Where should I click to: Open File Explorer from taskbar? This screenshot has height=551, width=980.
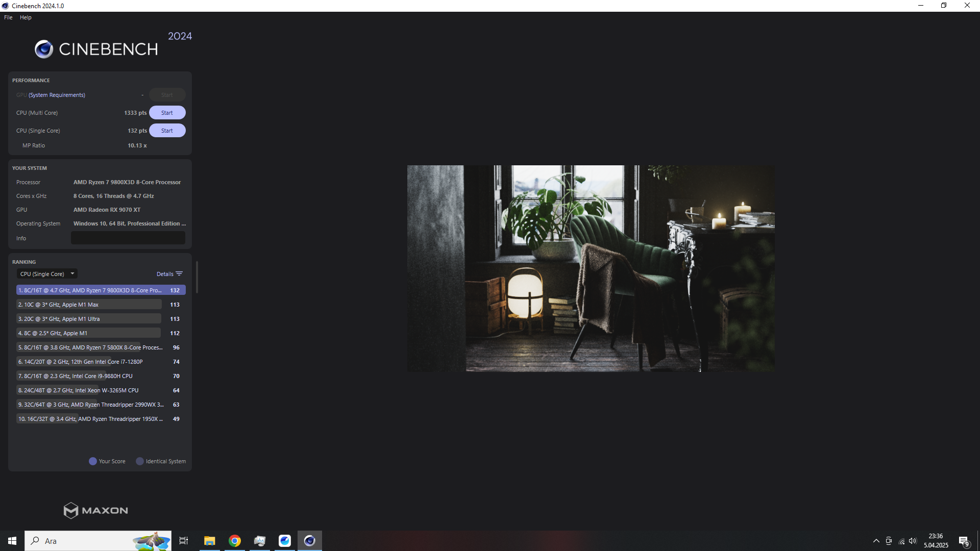coord(210,541)
